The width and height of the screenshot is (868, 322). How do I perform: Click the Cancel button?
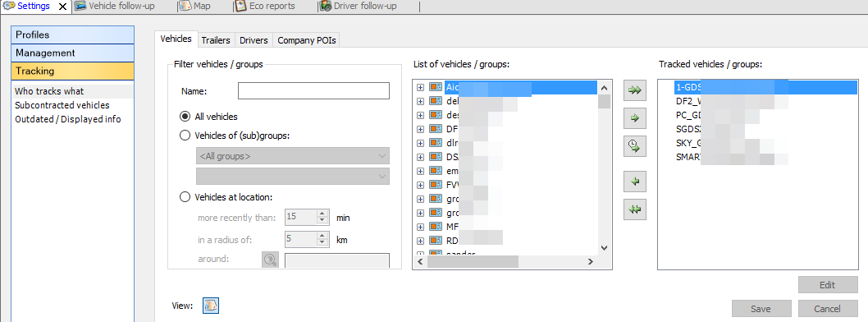[827, 309]
